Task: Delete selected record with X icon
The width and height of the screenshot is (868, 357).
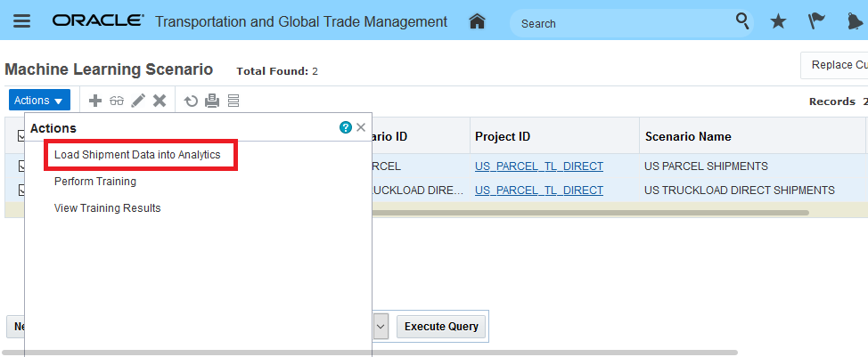Action: pos(160,101)
